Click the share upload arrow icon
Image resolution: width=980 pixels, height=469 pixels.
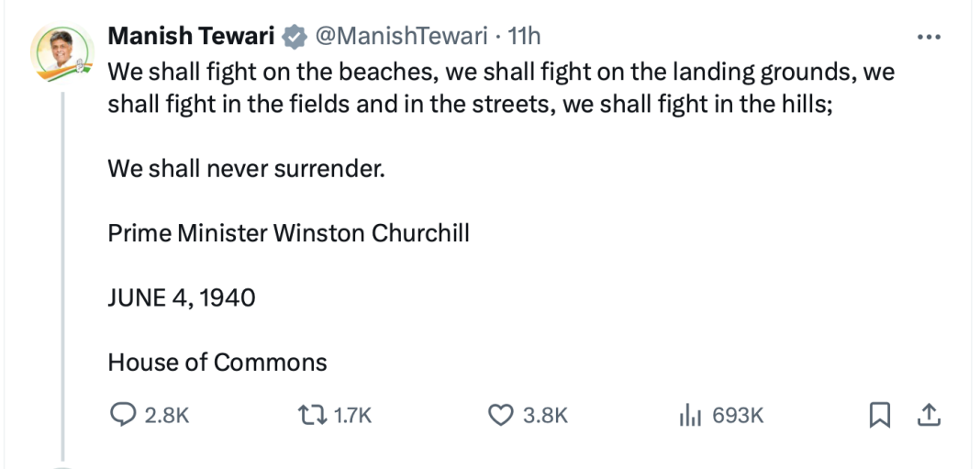coord(930,416)
